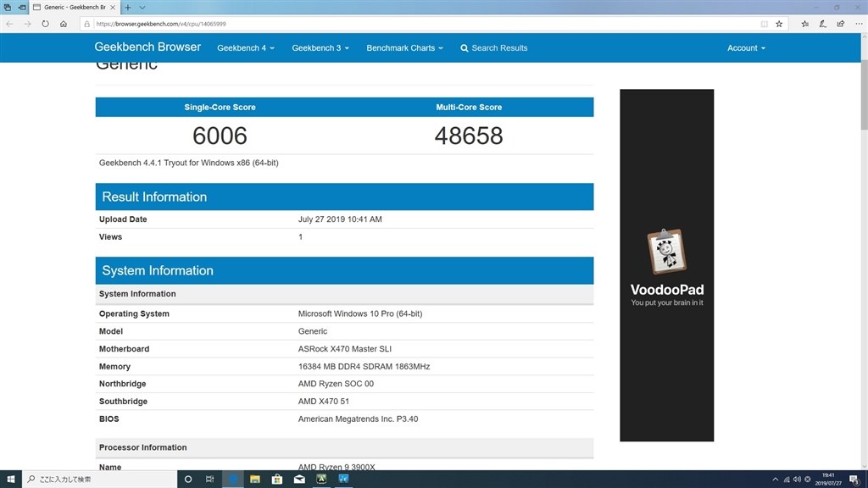868x488 pixels.
Task: Open the Benchmark Charts dropdown
Action: coord(404,48)
